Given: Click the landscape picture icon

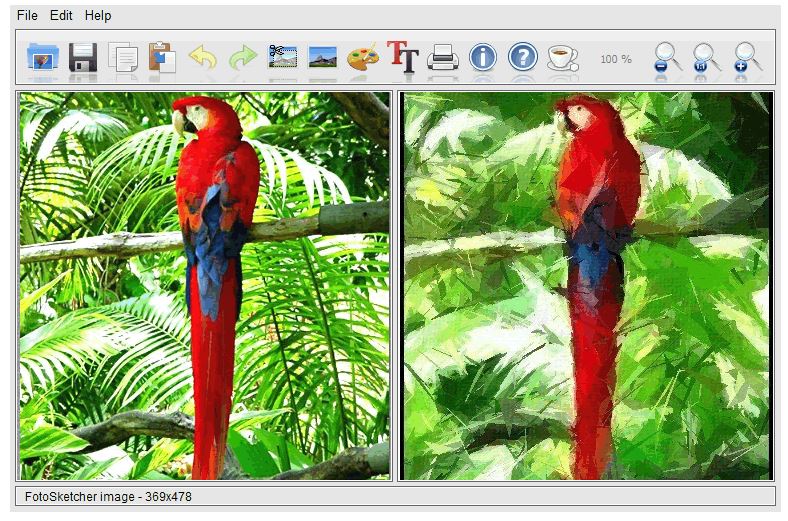Looking at the screenshot, I should (322, 57).
